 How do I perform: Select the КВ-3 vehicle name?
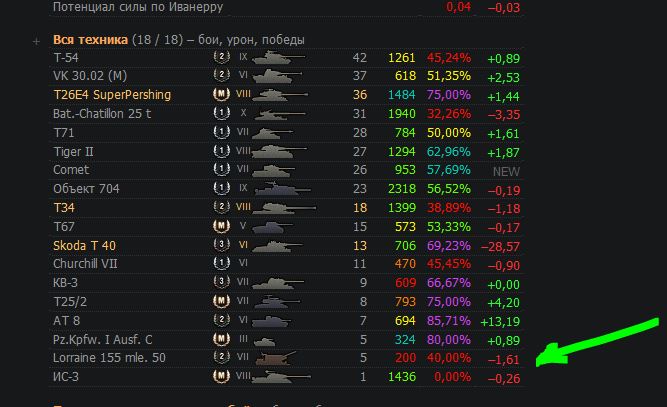pyautogui.click(x=66, y=283)
